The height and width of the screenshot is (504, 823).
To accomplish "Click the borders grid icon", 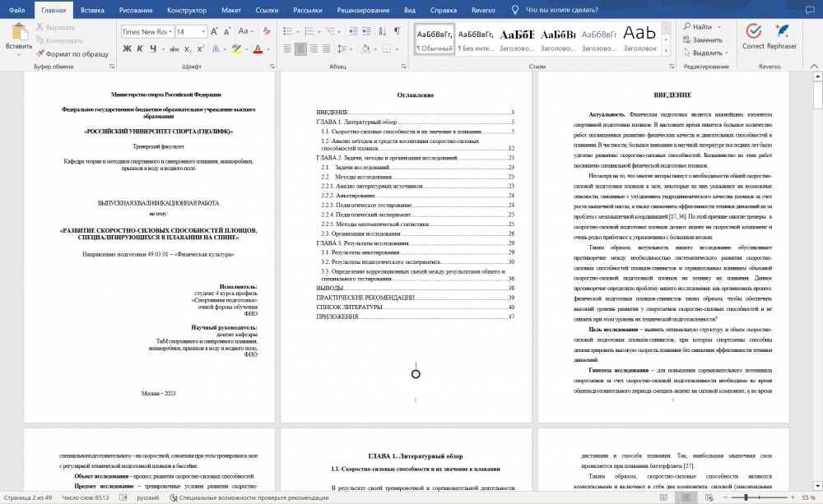I will point(387,49).
